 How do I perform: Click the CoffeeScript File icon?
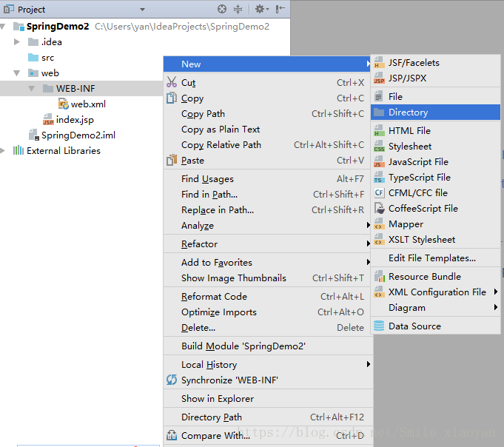coord(380,208)
